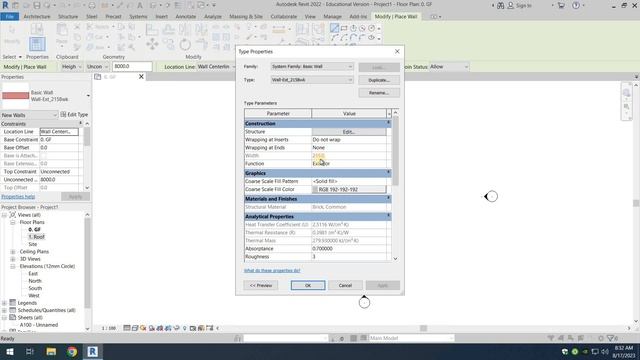640x360 pixels.
Task: Open Windows Start menu
Action: [x=9, y=351]
